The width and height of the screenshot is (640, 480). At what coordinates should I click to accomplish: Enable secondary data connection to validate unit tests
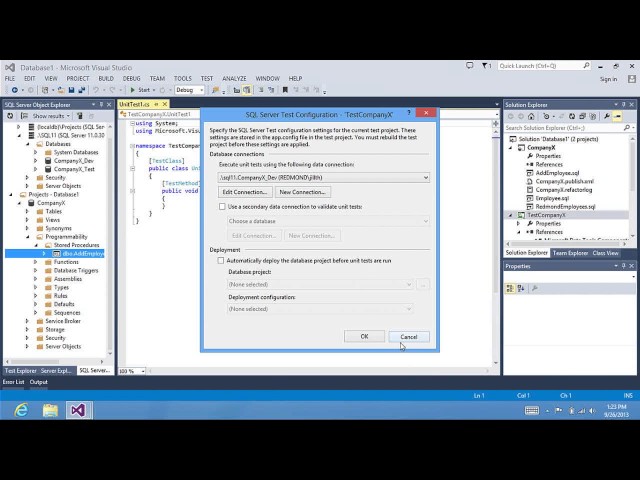click(222, 207)
